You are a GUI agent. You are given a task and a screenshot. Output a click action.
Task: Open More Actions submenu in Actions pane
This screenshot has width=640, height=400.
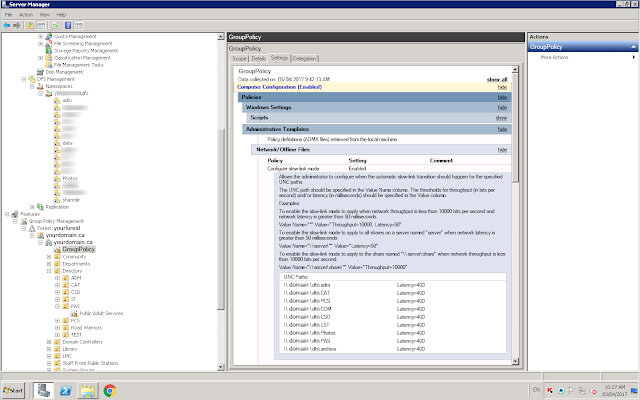point(582,57)
